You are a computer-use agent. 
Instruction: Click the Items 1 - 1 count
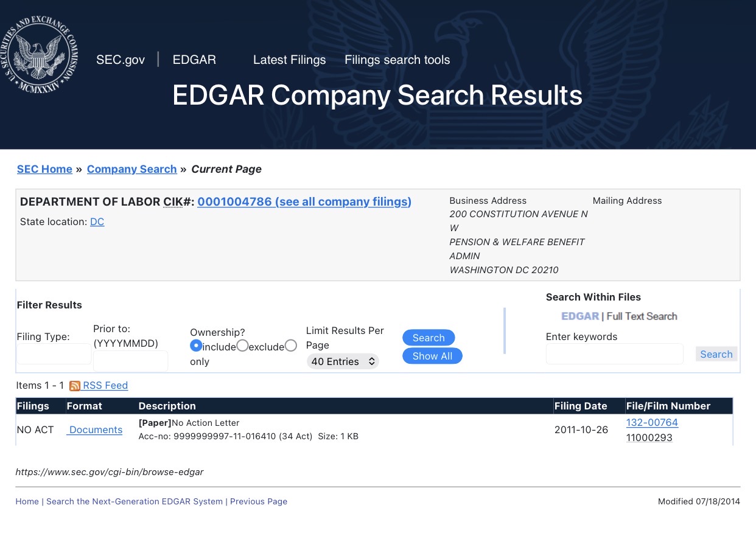pyautogui.click(x=40, y=385)
